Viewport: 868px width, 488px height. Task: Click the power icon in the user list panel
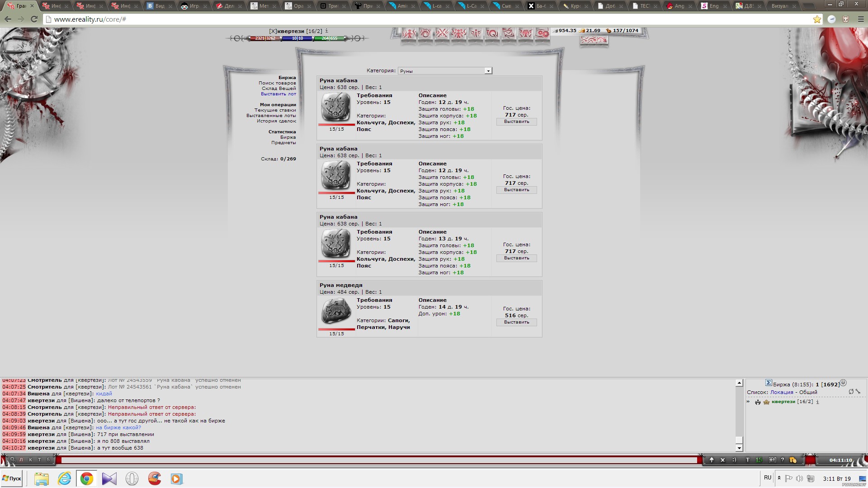(x=843, y=383)
